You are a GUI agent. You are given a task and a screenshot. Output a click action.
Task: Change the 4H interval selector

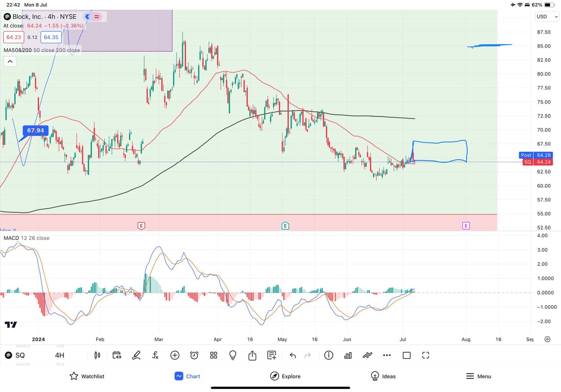click(x=60, y=355)
